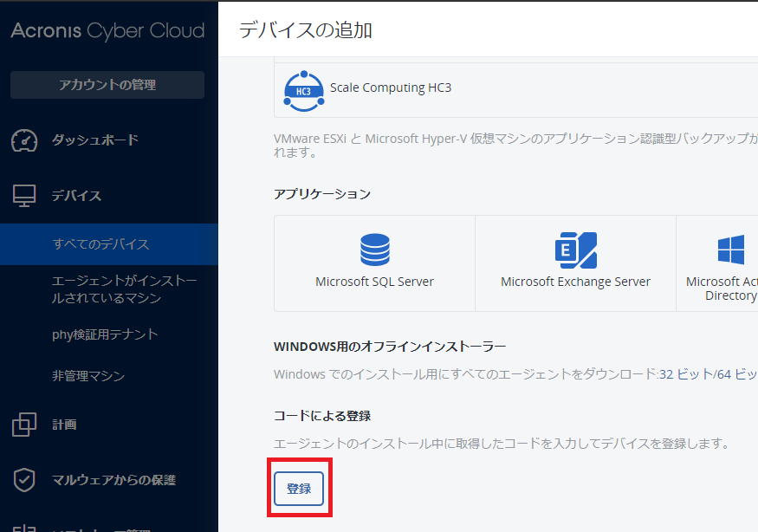Open the phy検証用テナント sidebar entry
758x532 pixels.
105,334
